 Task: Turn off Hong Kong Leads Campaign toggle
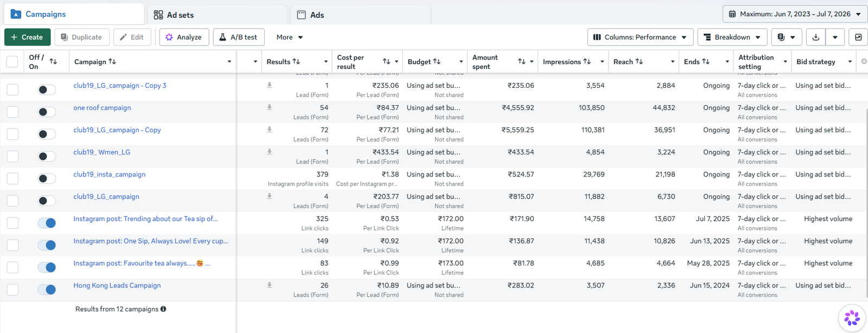click(x=47, y=290)
